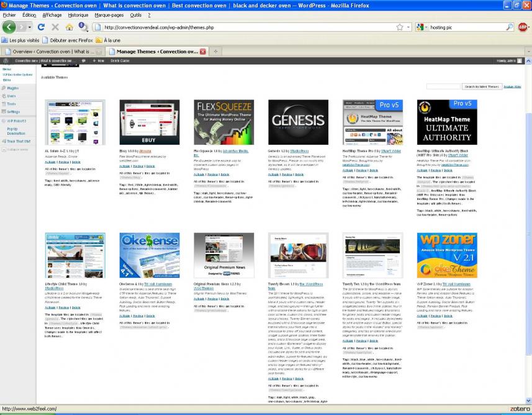This screenshot has width=532, height=415.
Task: Preview the Original Premium News theme
Action: tap(213, 299)
